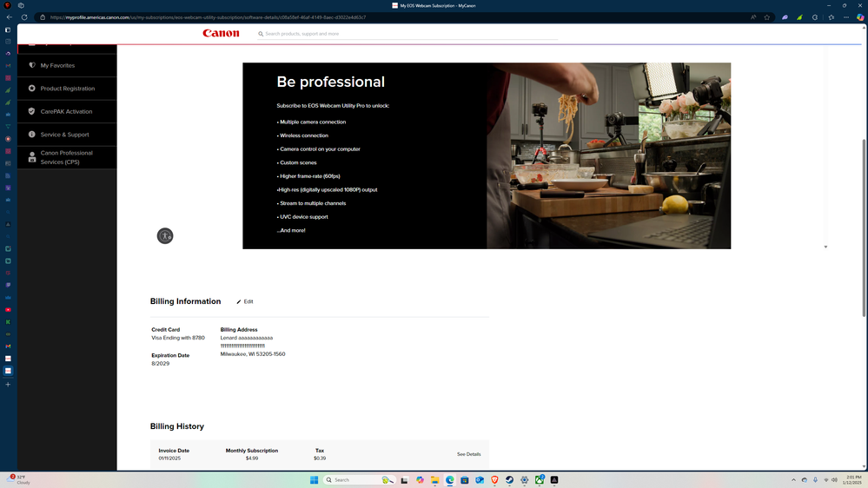Open File Explorer from taskbar

434,479
